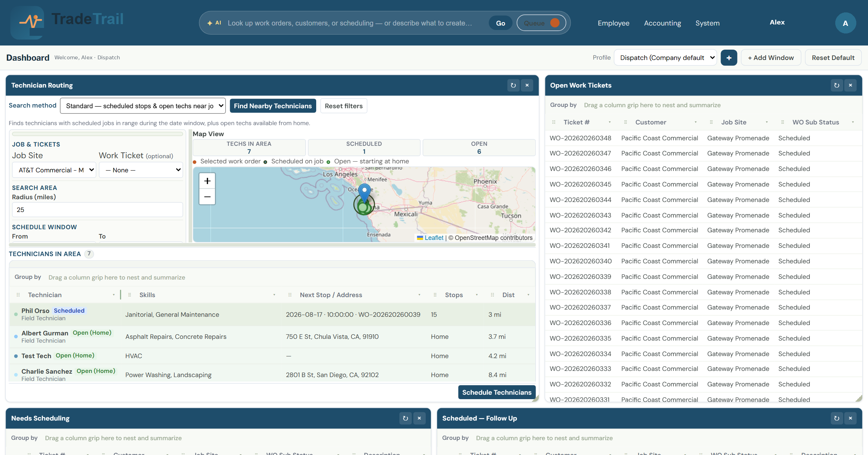The width and height of the screenshot is (868, 455).
Task: Open the Job Site dropdown AT&T Commercial
Action: point(54,170)
